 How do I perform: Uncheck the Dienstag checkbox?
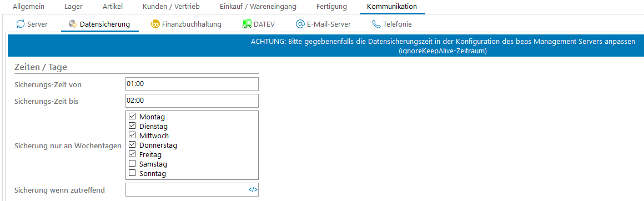(x=132, y=126)
